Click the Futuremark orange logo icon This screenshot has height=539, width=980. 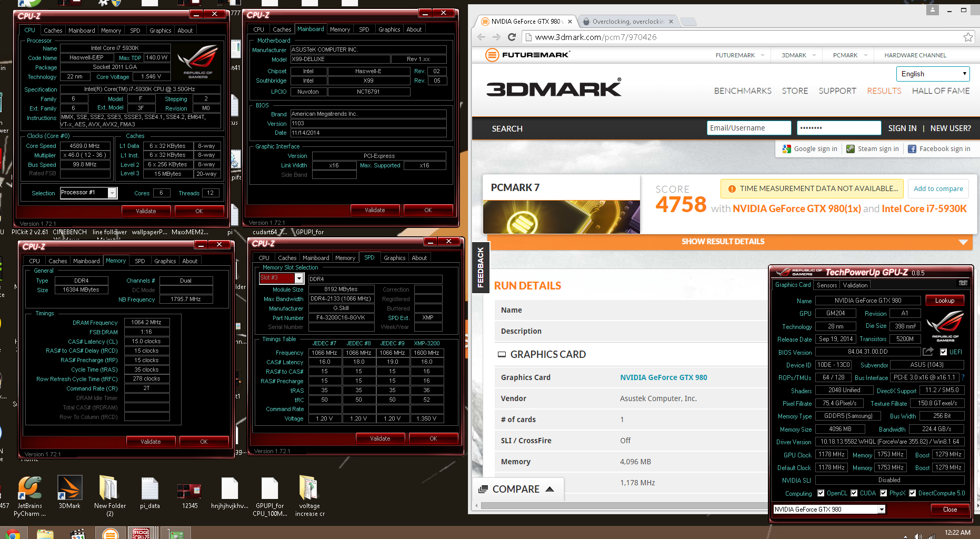492,55
